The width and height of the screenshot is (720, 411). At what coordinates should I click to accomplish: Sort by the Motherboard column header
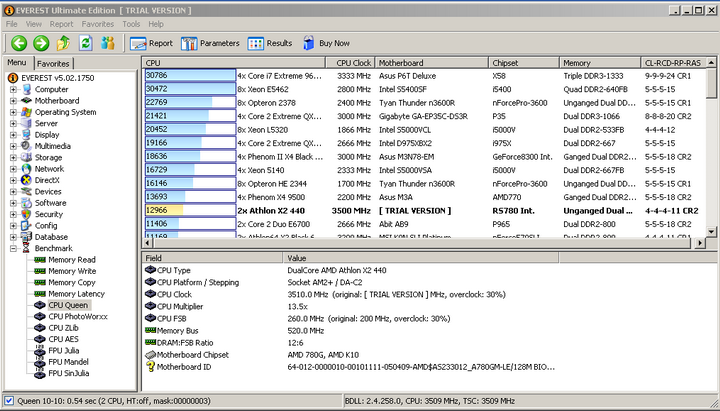pyautogui.click(x=432, y=63)
